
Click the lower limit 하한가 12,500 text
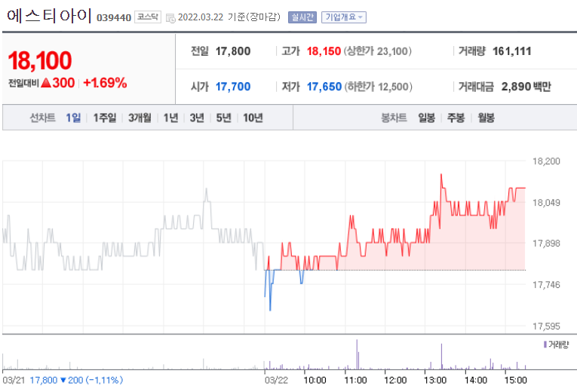click(379, 87)
